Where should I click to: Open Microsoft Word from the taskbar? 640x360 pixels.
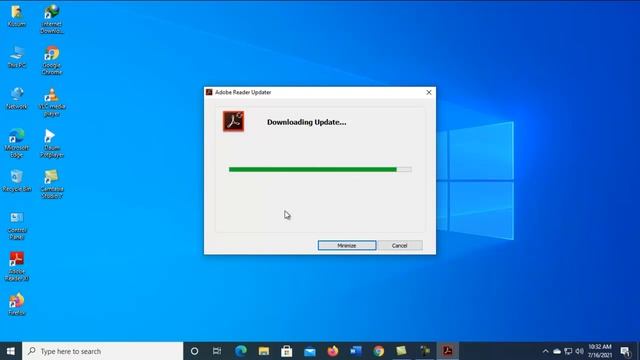(356, 351)
